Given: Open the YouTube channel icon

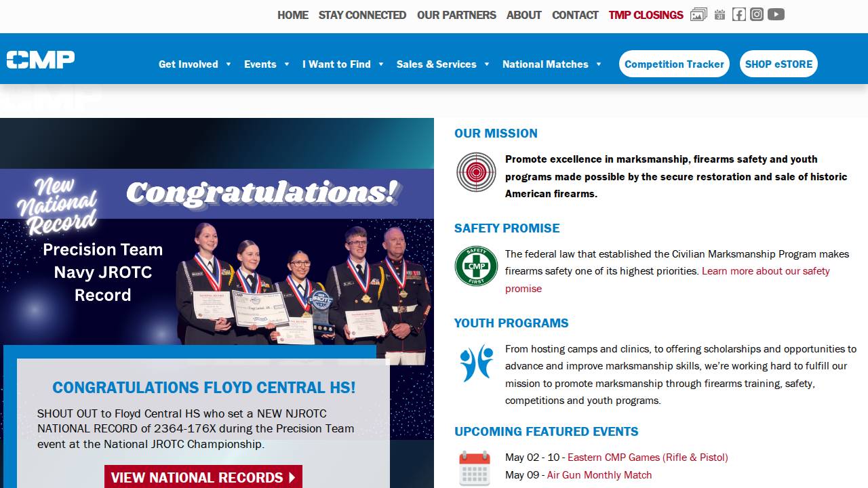Looking at the screenshot, I should click(x=776, y=14).
